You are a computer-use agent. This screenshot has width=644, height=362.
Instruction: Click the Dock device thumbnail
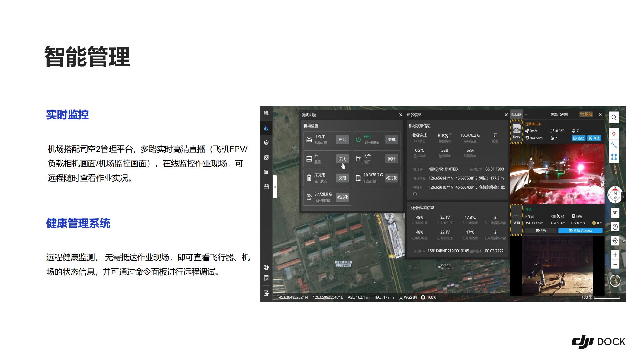tap(517, 131)
